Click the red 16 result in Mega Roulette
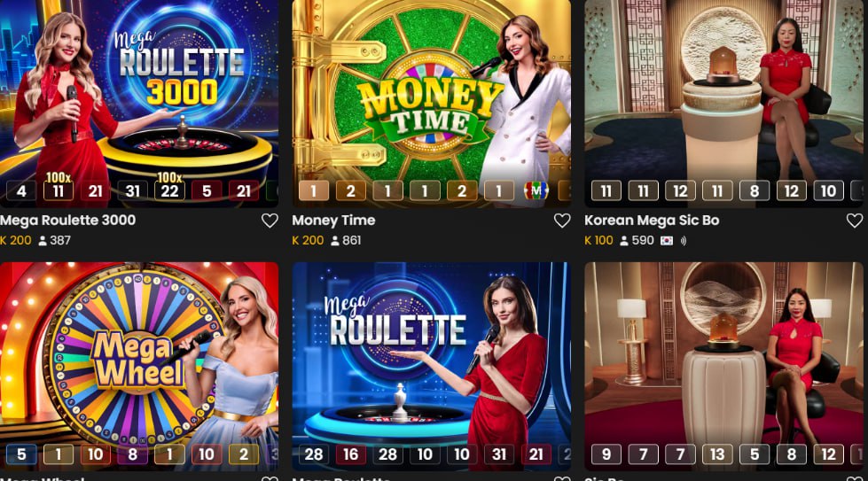 pyautogui.click(x=351, y=454)
